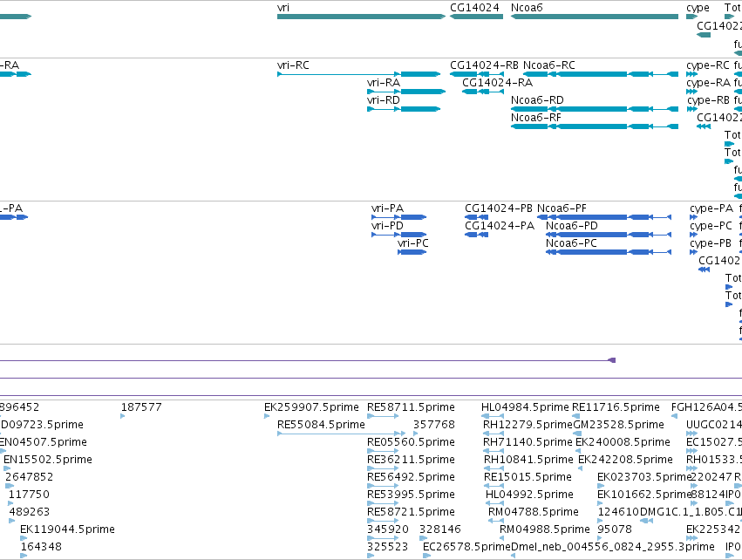Screen dimensions: 742x560
Task: Select the cype gene label in top track
Action: click(698, 8)
